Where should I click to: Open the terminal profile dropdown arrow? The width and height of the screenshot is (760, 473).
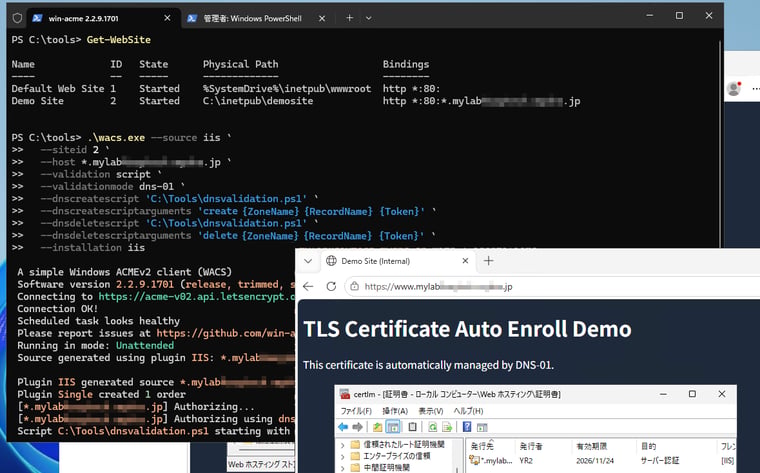pos(369,18)
